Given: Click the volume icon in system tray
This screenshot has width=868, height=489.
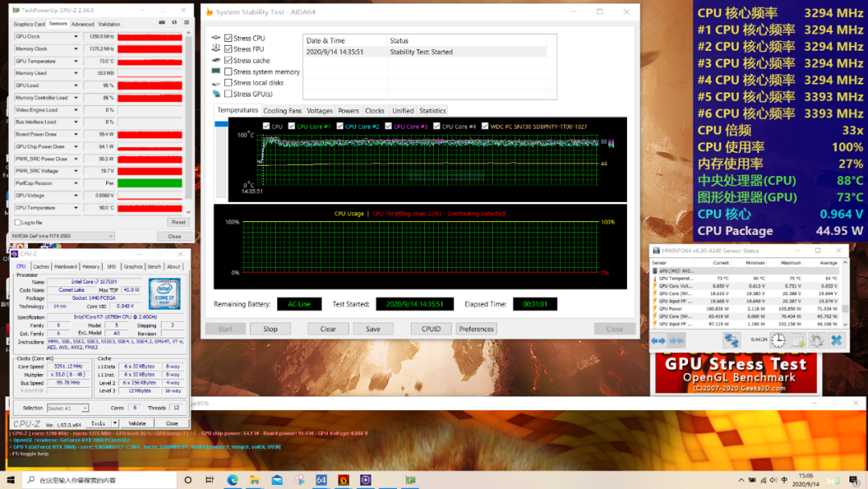Looking at the screenshot, I should 773,480.
